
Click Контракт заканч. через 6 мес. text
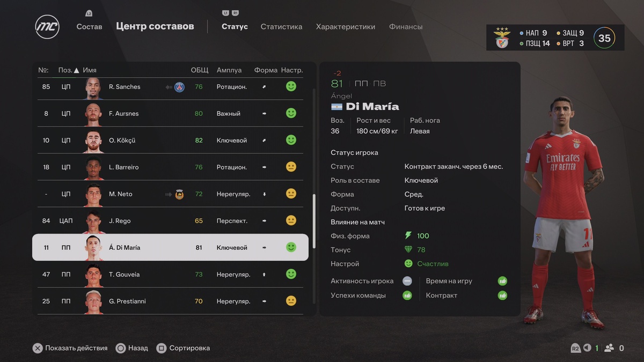tap(453, 166)
